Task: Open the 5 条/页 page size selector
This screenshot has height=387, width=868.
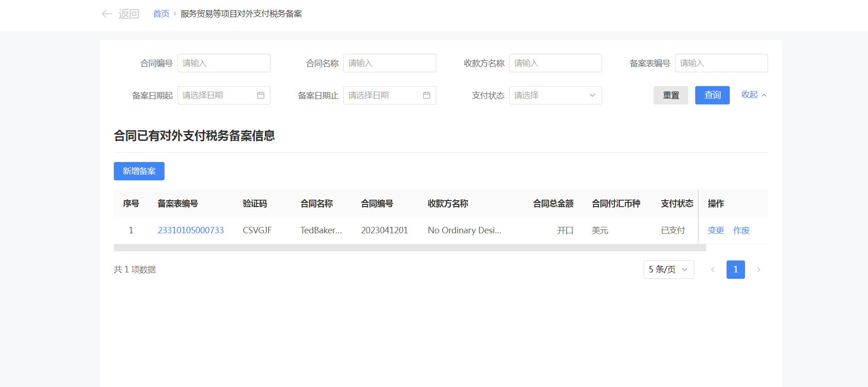Action: point(669,270)
